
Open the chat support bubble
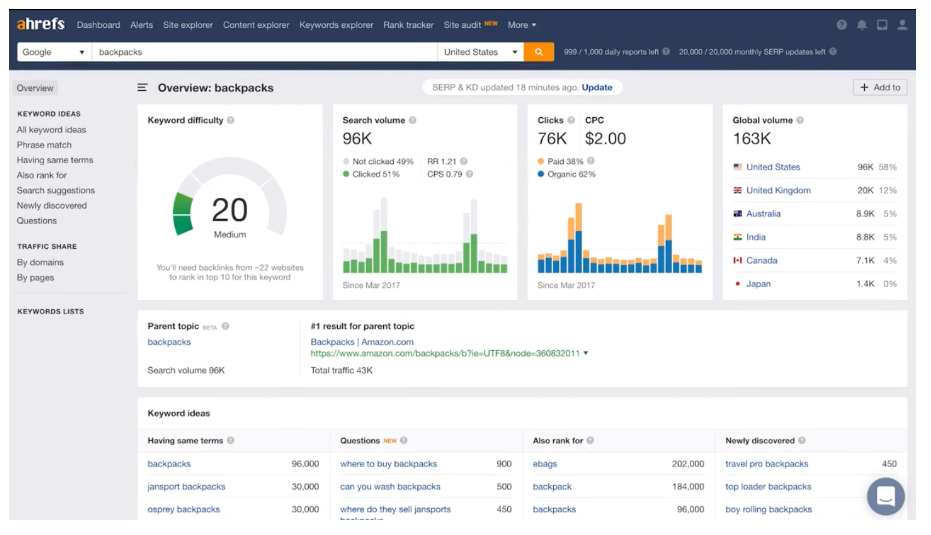886,496
